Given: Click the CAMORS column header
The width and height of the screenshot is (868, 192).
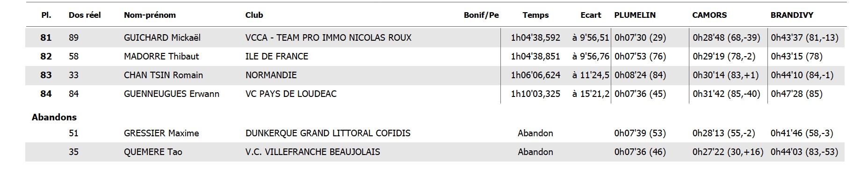Looking at the screenshot, I should [709, 15].
